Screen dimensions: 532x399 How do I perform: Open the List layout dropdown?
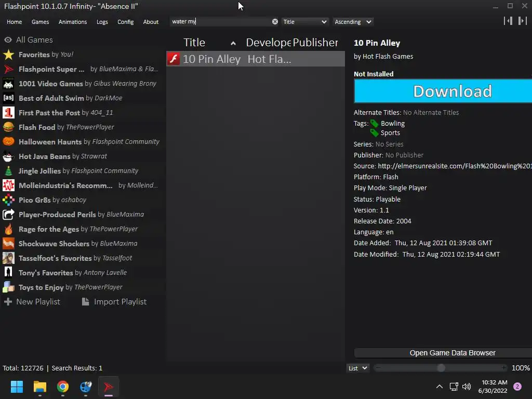[357, 368]
